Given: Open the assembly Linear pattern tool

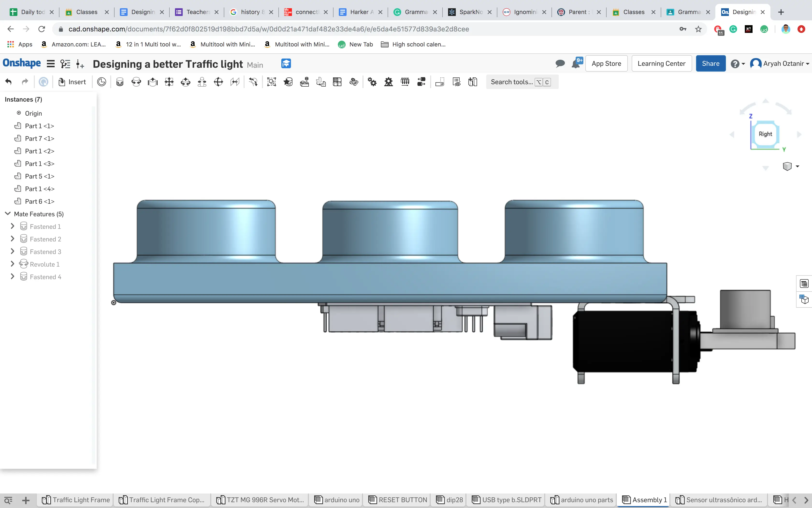Looking at the screenshot, I should 337,82.
